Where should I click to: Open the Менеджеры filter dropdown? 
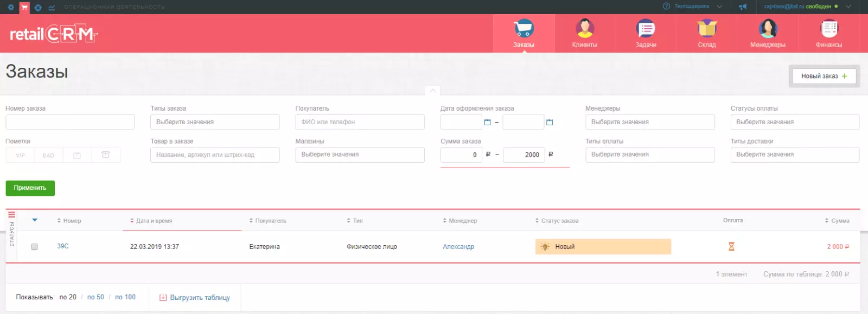tap(650, 122)
